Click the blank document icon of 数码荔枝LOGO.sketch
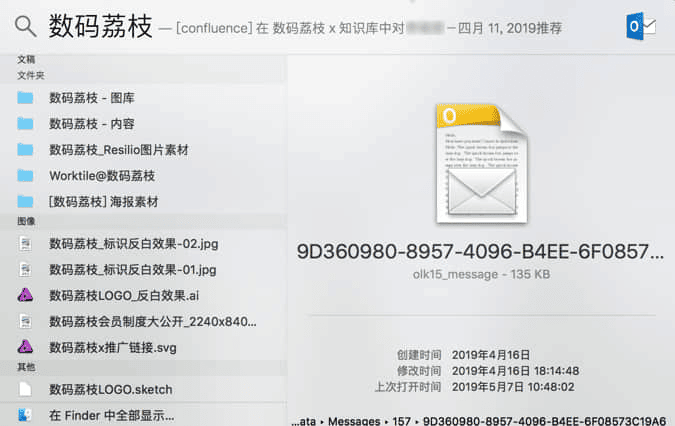 click(25, 389)
